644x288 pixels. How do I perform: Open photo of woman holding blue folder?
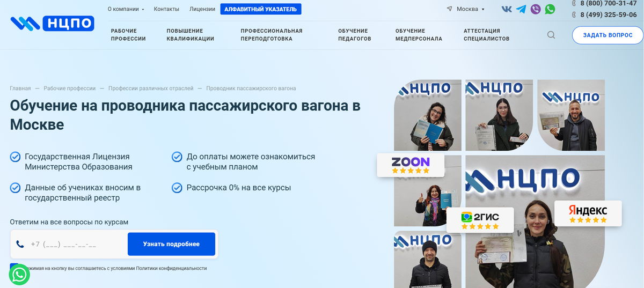[x=428, y=115]
